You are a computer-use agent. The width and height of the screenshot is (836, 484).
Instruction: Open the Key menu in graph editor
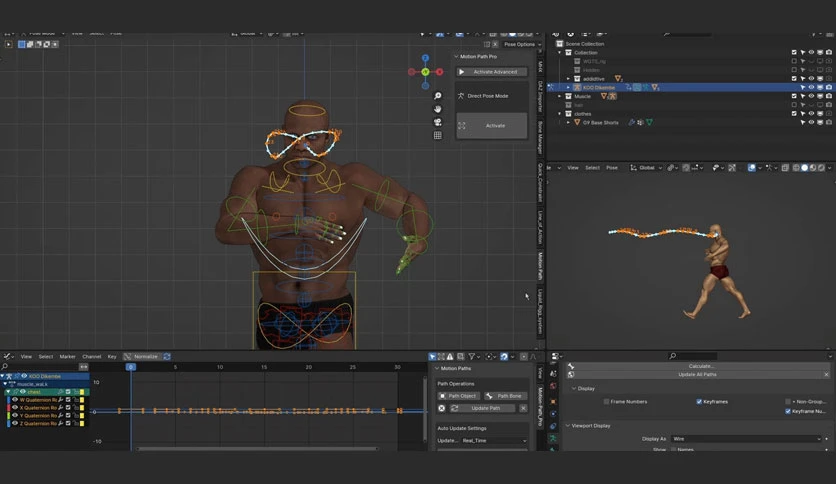coord(112,357)
